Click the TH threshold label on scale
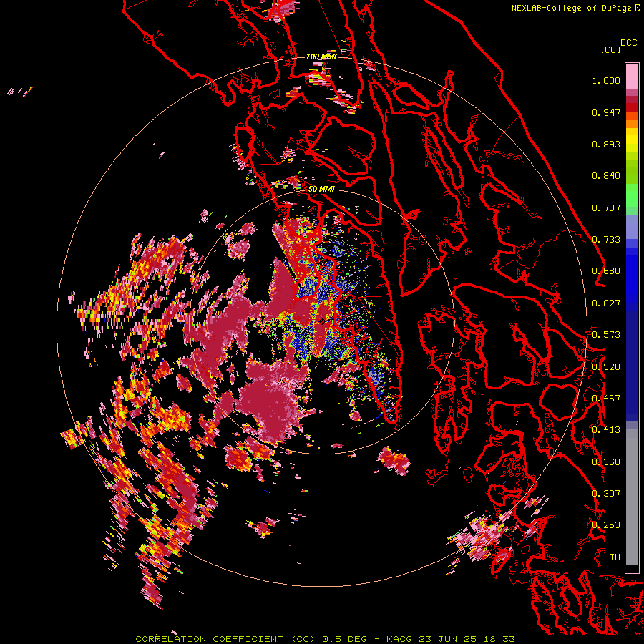This screenshot has width=644, height=644. click(615, 557)
